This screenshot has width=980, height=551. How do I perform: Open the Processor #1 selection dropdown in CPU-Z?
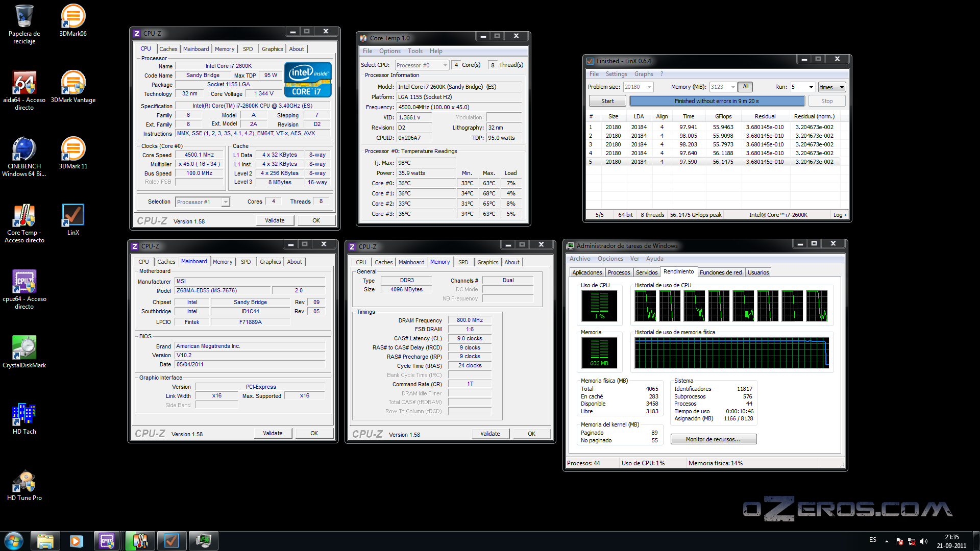coord(203,202)
